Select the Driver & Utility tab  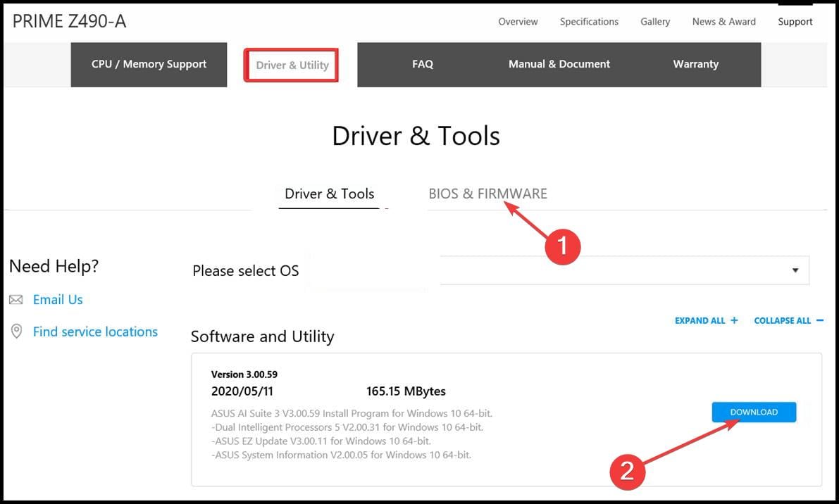pos(292,65)
